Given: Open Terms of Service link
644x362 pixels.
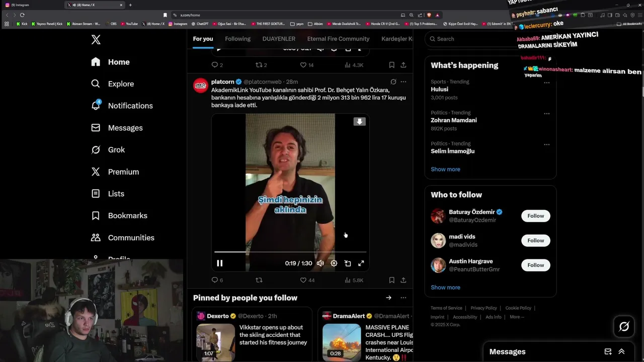Looking at the screenshot, I should click(446, 308).
